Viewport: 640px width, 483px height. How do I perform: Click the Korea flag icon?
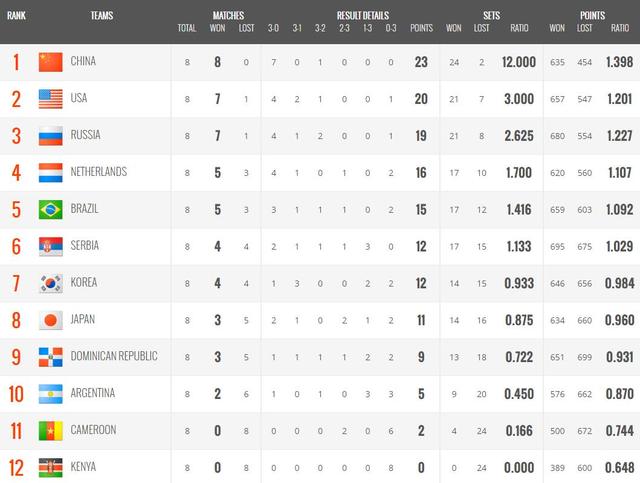(50, 283)
